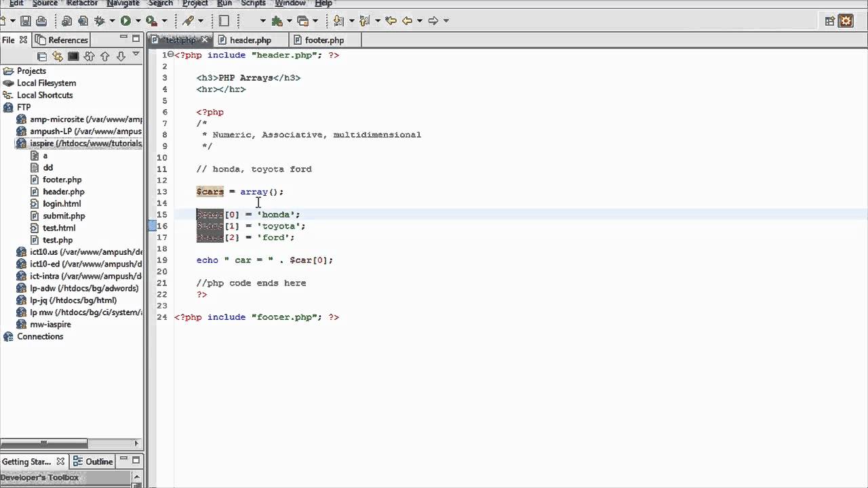
Task: Click the Down arrow icon in the File panel
Action: click(x=121, y=57)
